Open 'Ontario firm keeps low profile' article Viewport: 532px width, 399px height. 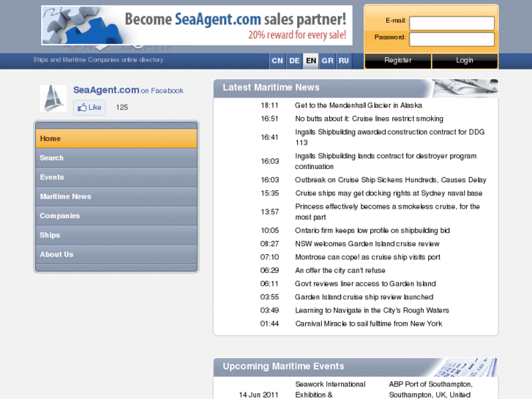tap(372, 231)
